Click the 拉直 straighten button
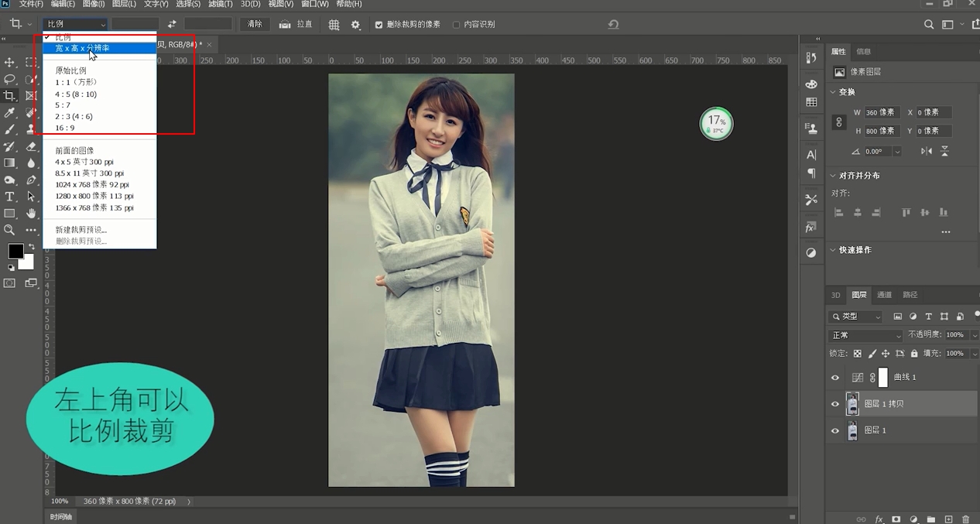The height and width of the screenshot is (524, 980). point(296,25)
